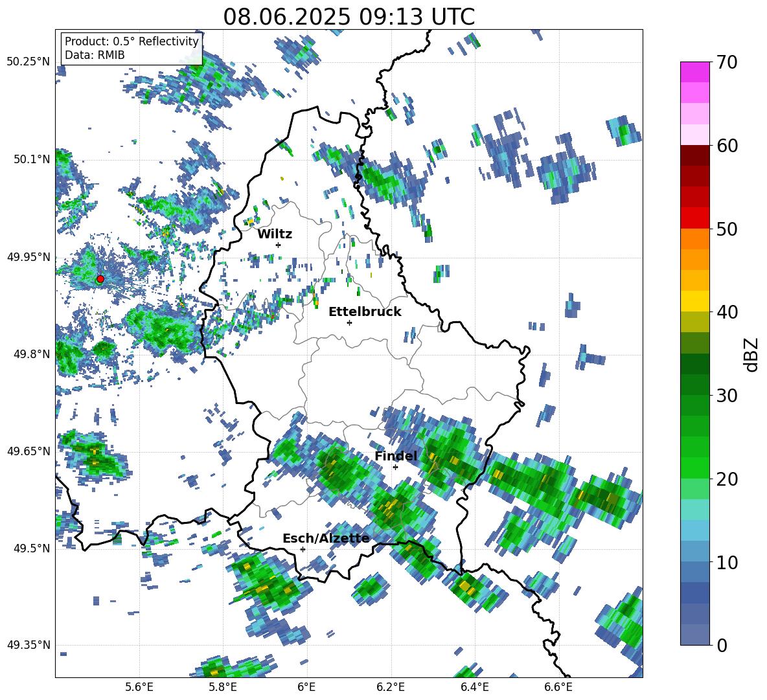Click the 40 tick on colorbar

click(x=727, y=312)
